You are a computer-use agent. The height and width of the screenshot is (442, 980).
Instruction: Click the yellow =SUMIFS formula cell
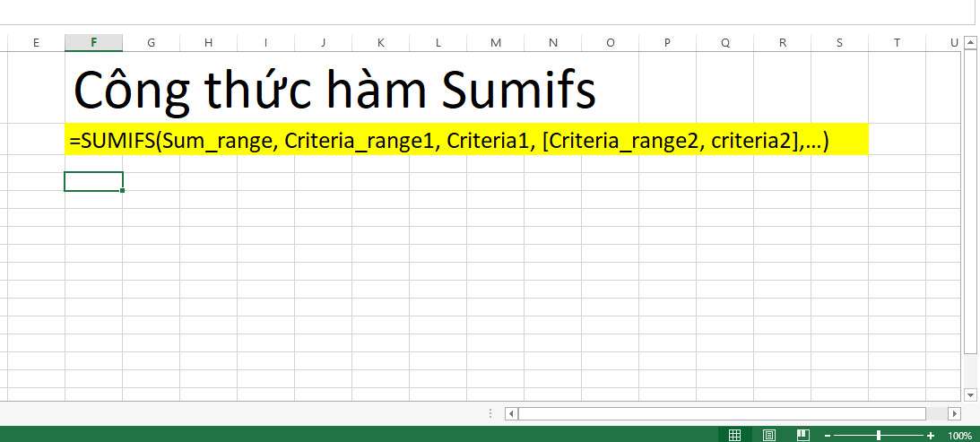point(466,139)
